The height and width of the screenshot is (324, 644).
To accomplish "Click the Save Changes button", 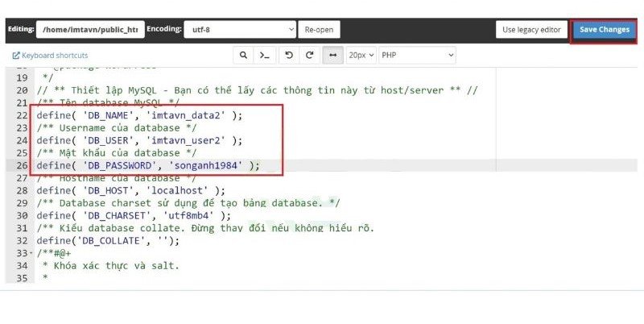I will [604, 30].
